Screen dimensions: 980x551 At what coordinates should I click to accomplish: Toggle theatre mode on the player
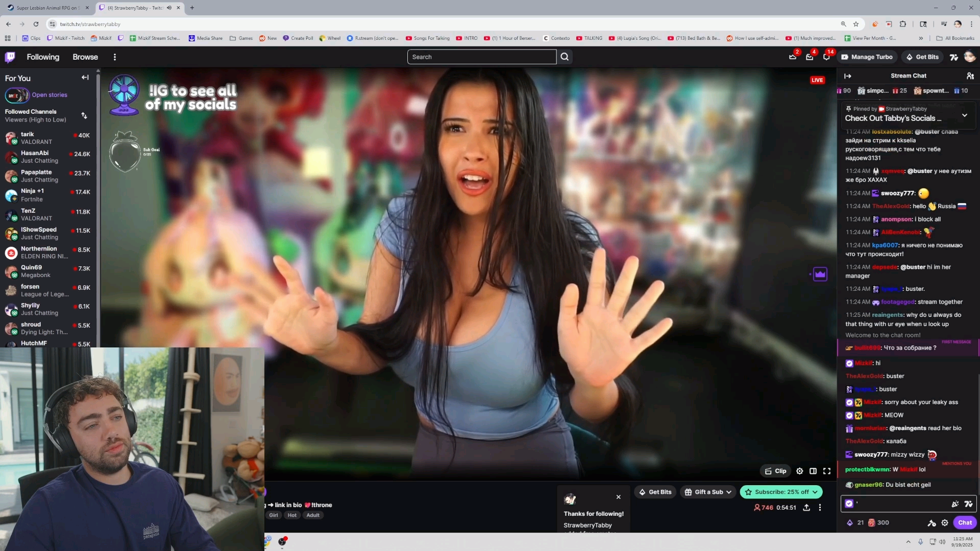(x=813, y=471)
